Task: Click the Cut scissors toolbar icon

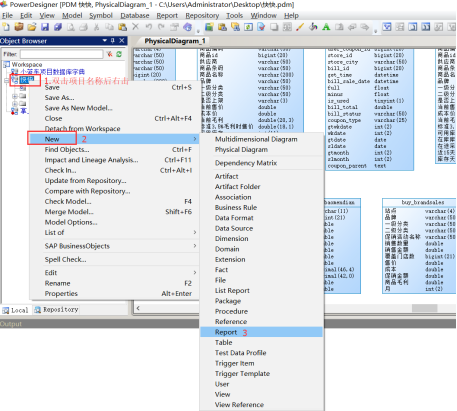Action: [97, 27]
